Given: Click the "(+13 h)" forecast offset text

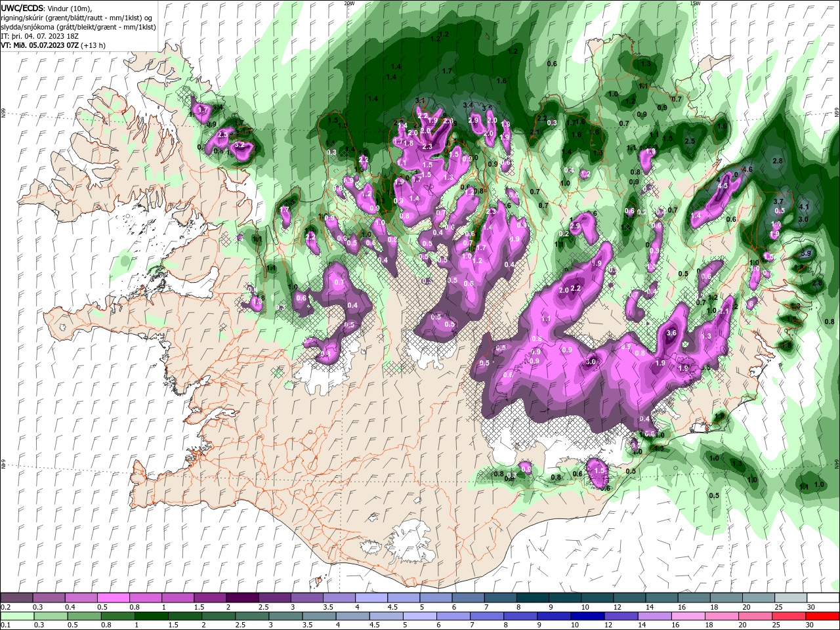Looking at the screenshot, I should [x=94, y=45].
